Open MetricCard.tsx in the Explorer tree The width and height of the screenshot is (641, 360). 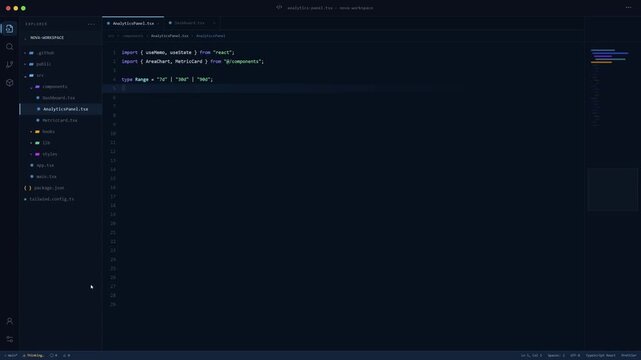(x=60, y=121)
